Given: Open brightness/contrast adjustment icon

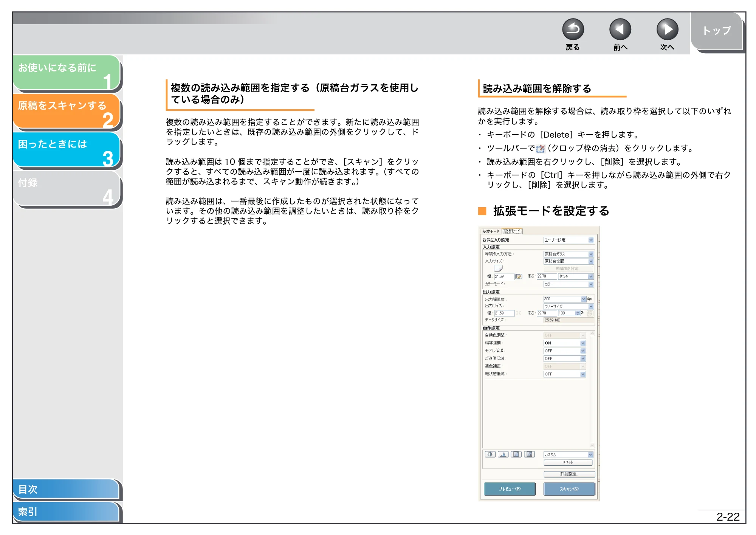Looking at the screenshot, I should click(490, 454).
